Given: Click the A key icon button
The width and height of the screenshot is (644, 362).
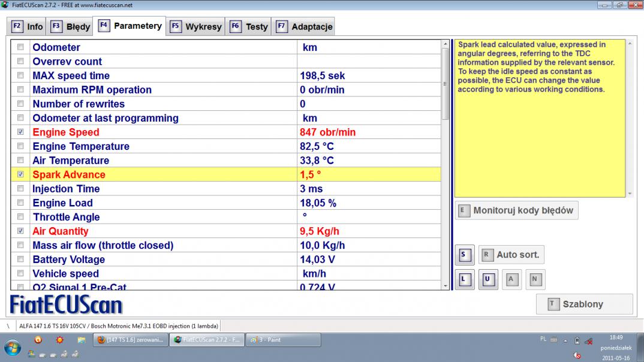Looking at the screenshot, I should (511, 279).
